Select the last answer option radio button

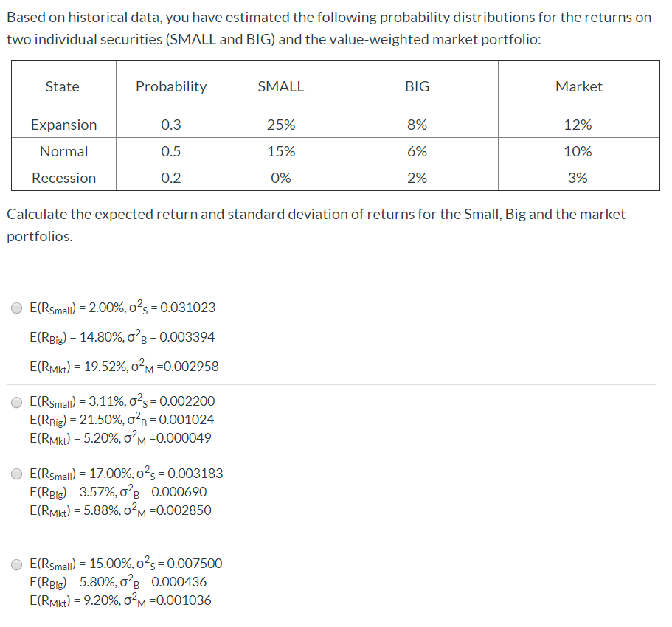click(x=15, y=564)
